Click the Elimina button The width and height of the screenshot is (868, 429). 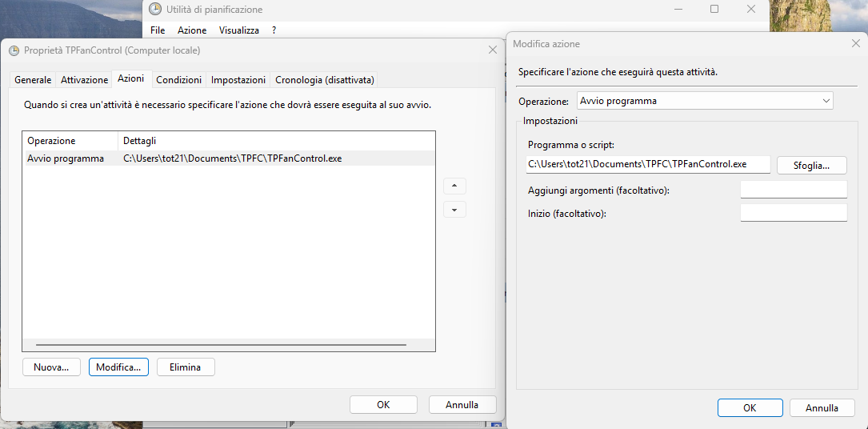[186, 367]
